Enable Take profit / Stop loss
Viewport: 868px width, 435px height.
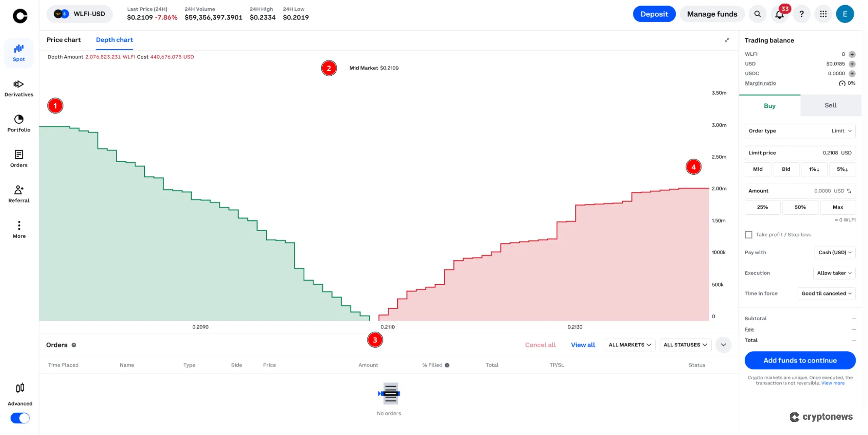[749, 234]
